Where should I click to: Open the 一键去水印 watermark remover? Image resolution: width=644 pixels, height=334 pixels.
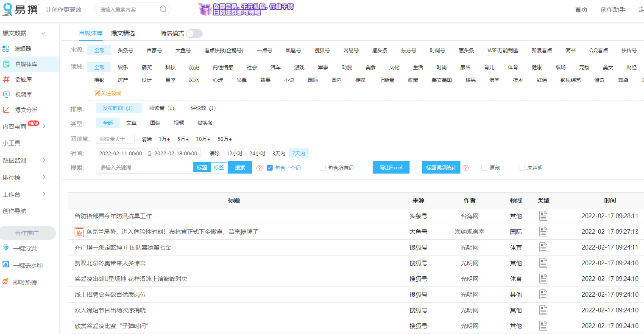pyautogui.click(x=28, y=264)
